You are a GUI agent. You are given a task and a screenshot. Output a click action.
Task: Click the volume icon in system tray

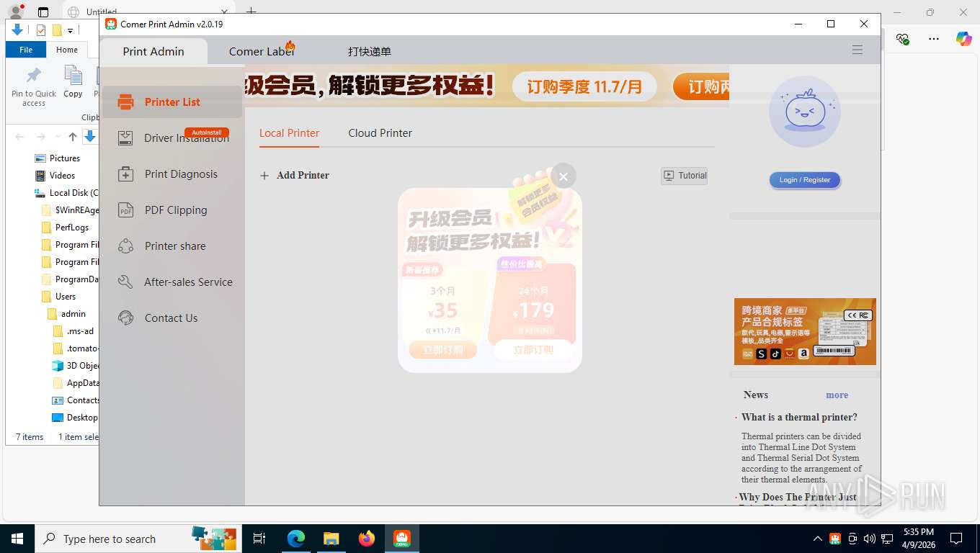tap(869, 539)
